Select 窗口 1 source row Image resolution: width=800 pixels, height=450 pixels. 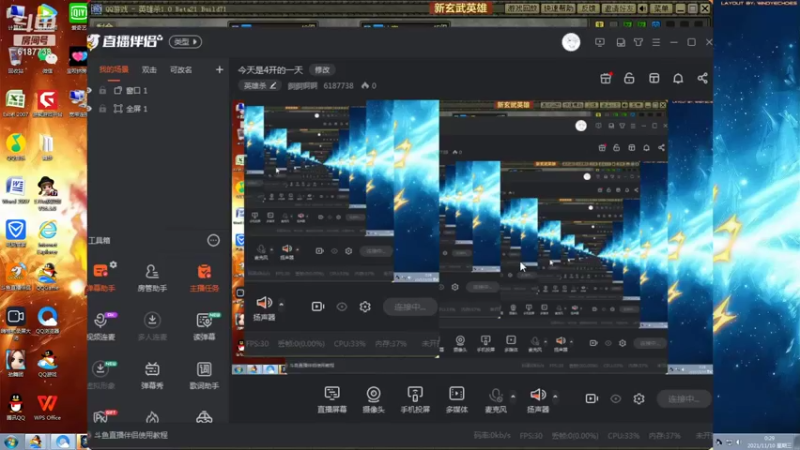[x=158, y=90]
